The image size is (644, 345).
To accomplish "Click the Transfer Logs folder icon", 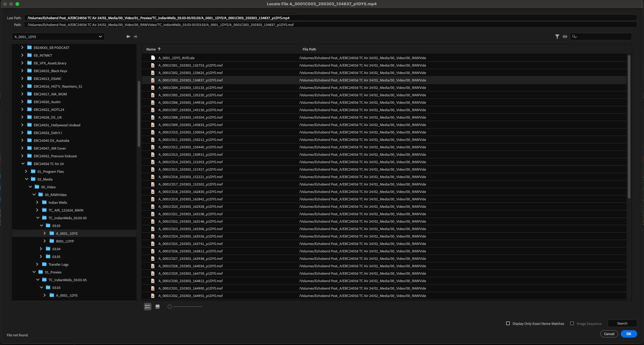I will point(44,264).
